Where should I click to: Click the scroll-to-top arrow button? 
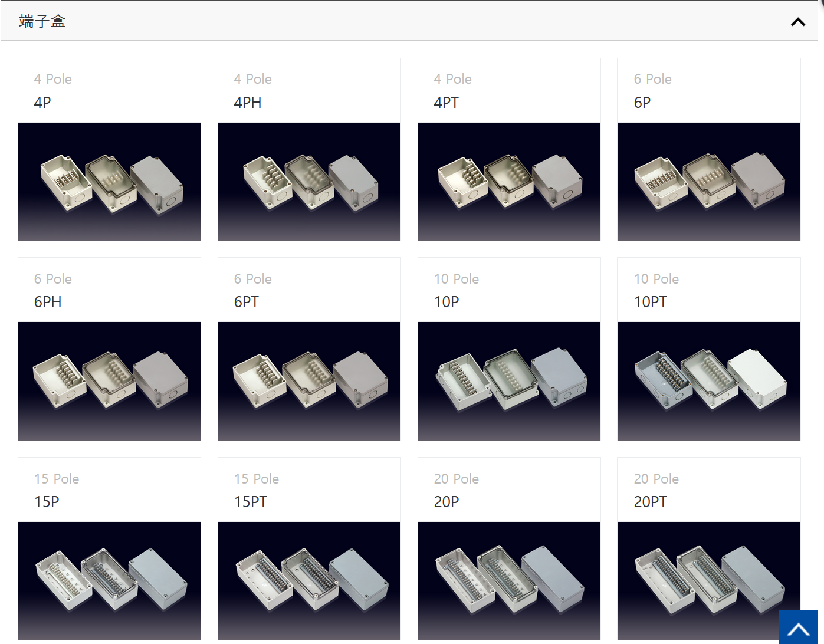pyautogui.click(x=798, y=627)
